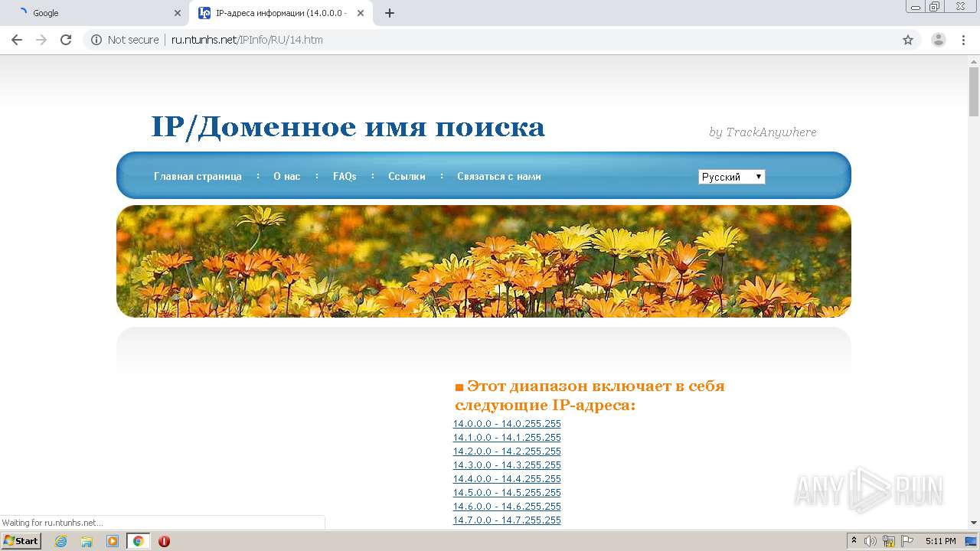The image size is (980, 551).
Task: Open Windows Explorer folder from taskbar
Action: tap(87, 541)
